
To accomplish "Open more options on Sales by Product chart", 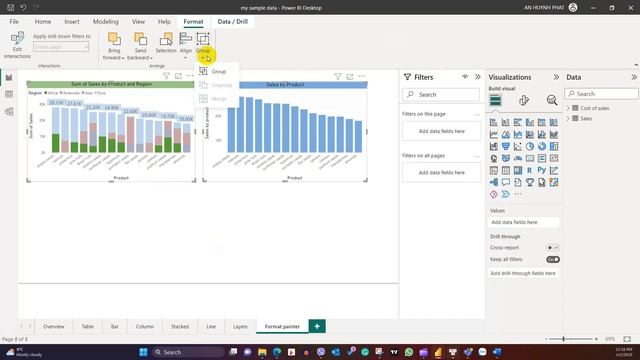I will tap(362, 76).
